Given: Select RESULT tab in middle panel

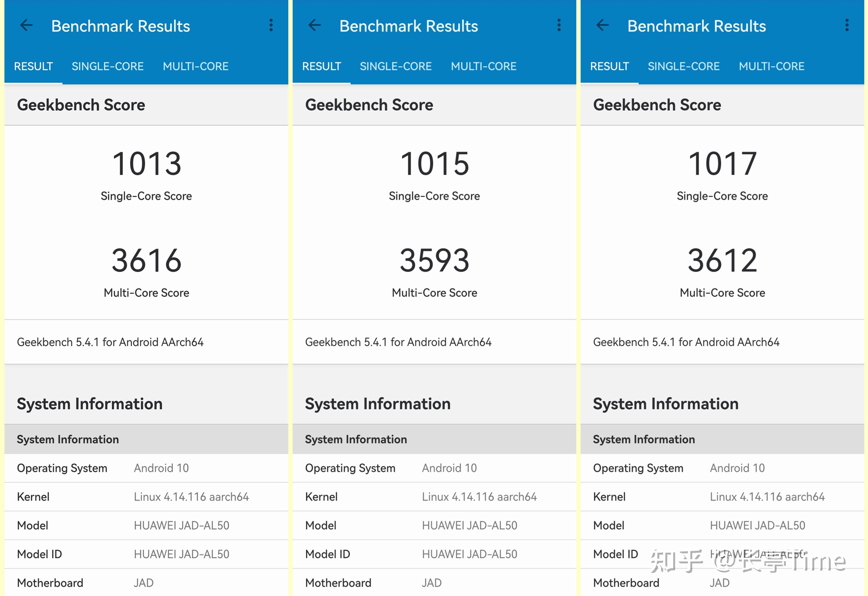Looking at the screenshot, I should click(321, 67).
